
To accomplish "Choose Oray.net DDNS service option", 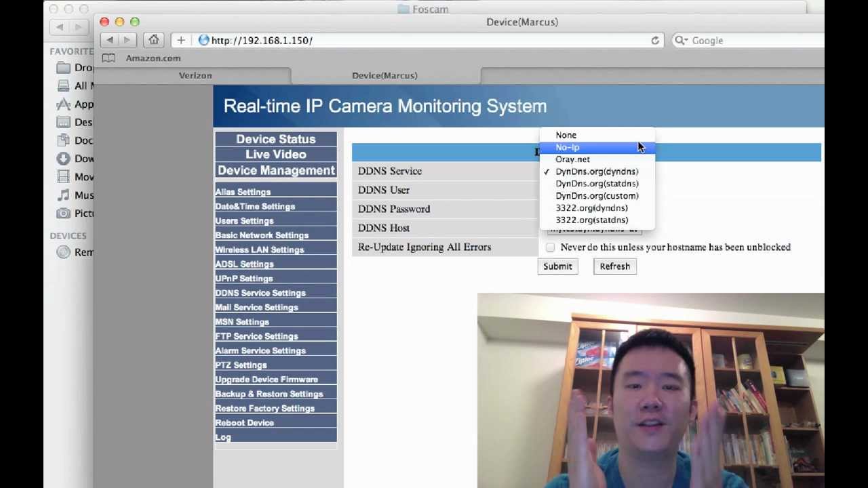I will point(597,159).
